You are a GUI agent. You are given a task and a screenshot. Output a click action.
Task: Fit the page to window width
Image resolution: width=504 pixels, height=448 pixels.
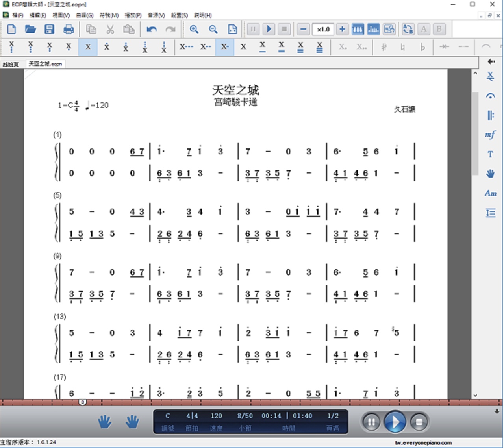[232, 29]
